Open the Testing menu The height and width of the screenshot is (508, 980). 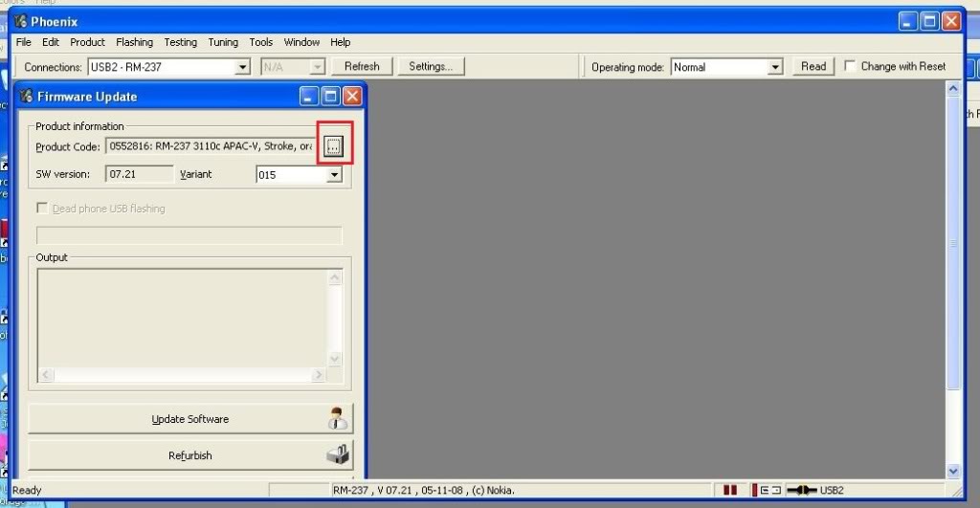pyautogui.click(x=181, y=42)
